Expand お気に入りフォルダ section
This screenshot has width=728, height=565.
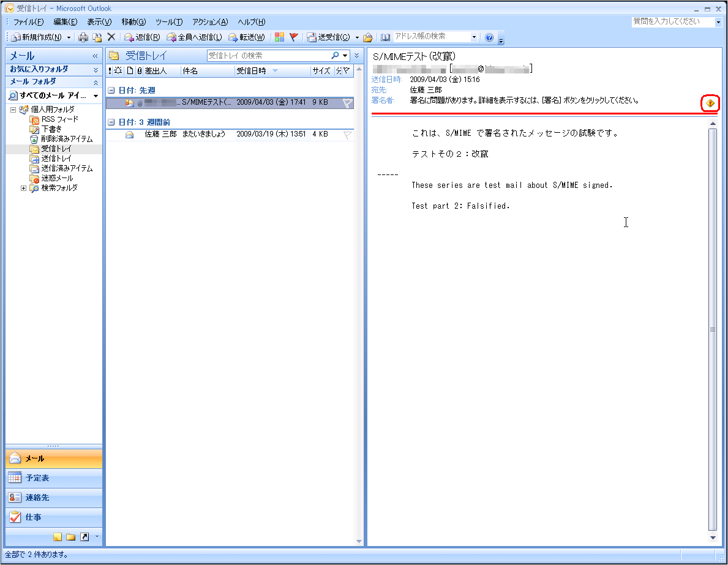click(96, 70)
